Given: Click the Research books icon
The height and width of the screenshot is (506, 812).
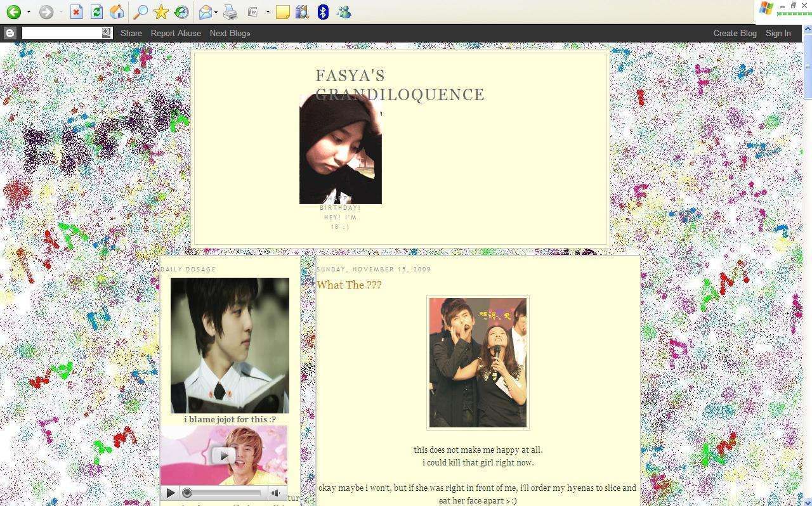Looking at the screenshot, I should click(x=302, y=12).
